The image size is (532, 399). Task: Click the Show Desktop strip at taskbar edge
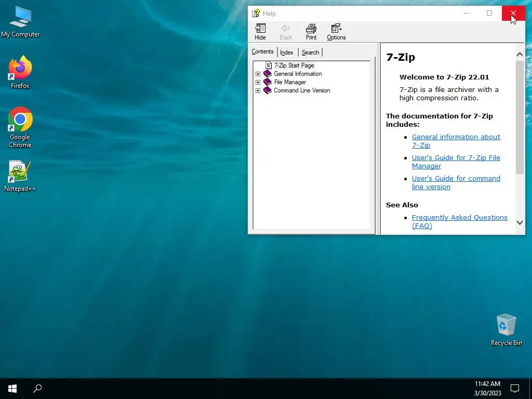530,389
